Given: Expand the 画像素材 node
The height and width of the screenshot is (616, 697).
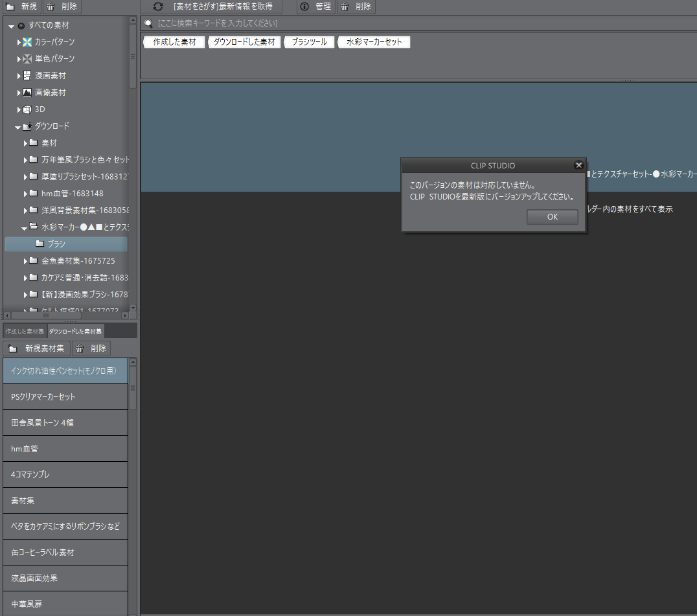Looking at the screenshot, I should pos(19,93).
